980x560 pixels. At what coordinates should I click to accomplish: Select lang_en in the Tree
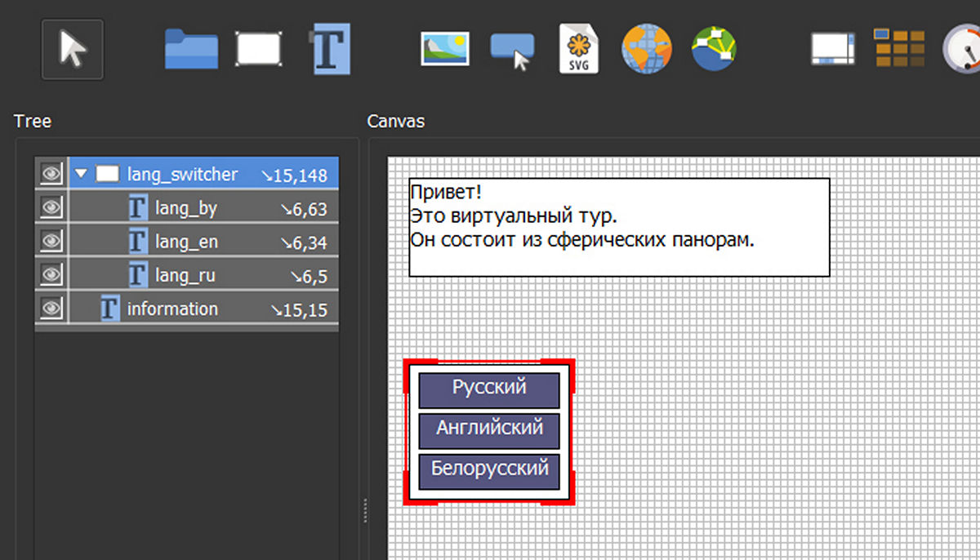[x=186, y=242]
